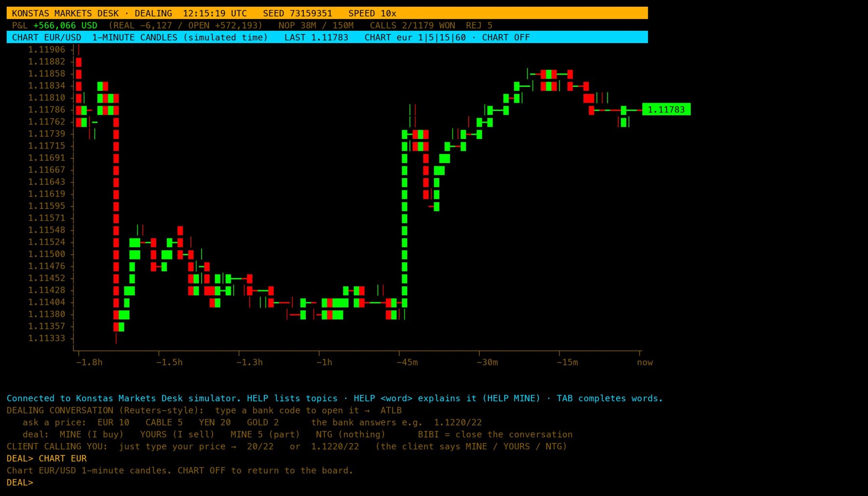Click the 'GOLD 2' price request example

[263, 423]
